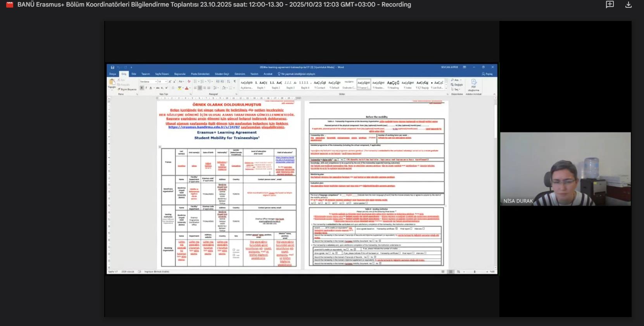The width and height of the screenshot is (644, 326).
Task: Expand the styles gallery more arrow
Action: 446,88
